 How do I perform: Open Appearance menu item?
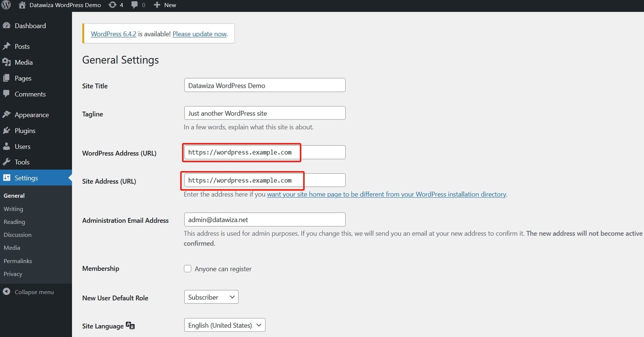[x=32, y=115]
